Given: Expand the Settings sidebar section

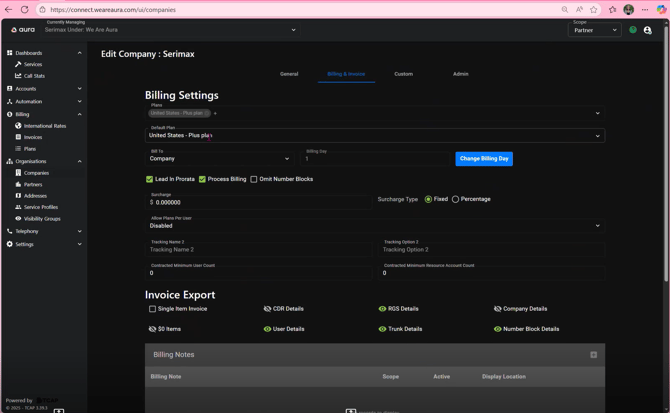Looking at the screenshot, I should tap(79, 244).
